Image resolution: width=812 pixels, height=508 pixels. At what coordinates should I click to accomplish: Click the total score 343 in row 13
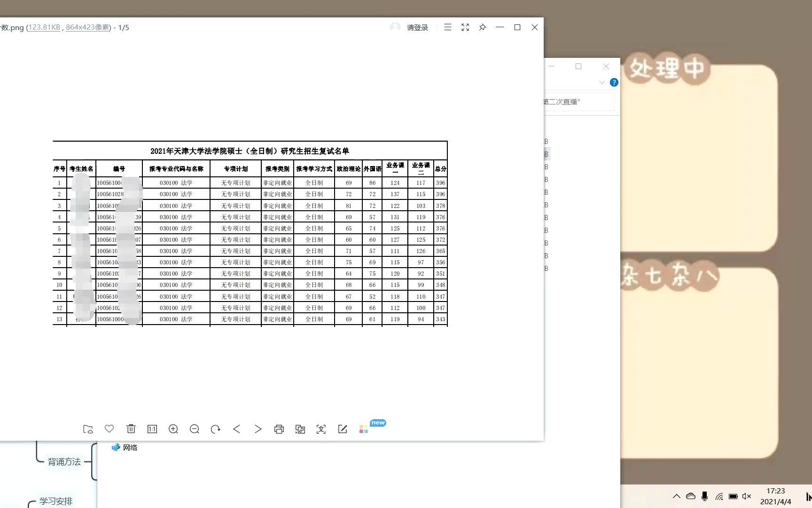coord(440,319)
